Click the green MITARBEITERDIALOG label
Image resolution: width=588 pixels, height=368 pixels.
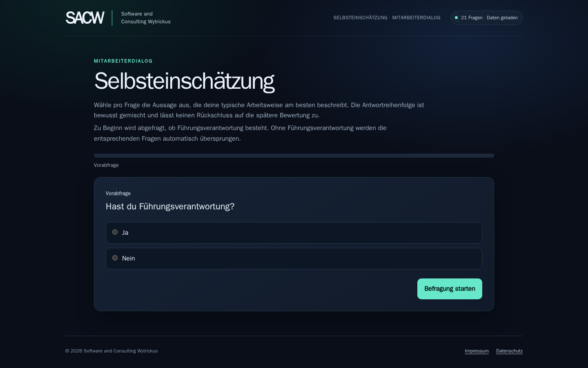(123, 61)
